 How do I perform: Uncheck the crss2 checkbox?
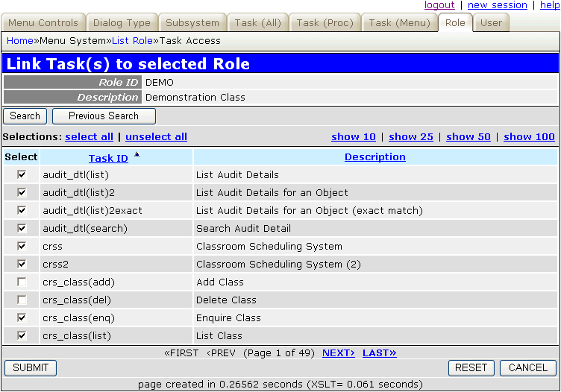[x=22, y=264]
